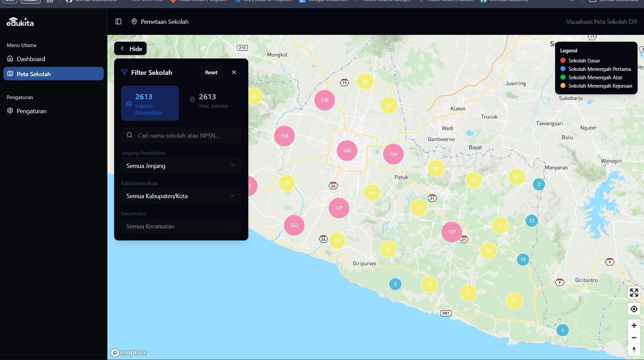Reset all school filters
644x360 pixels.
[211, 72]
